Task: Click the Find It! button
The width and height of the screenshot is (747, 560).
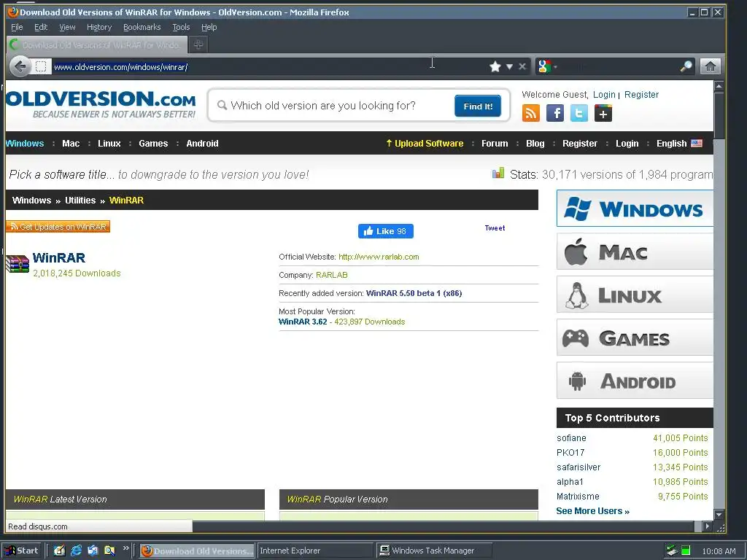Action: click(x=478, y=106)
